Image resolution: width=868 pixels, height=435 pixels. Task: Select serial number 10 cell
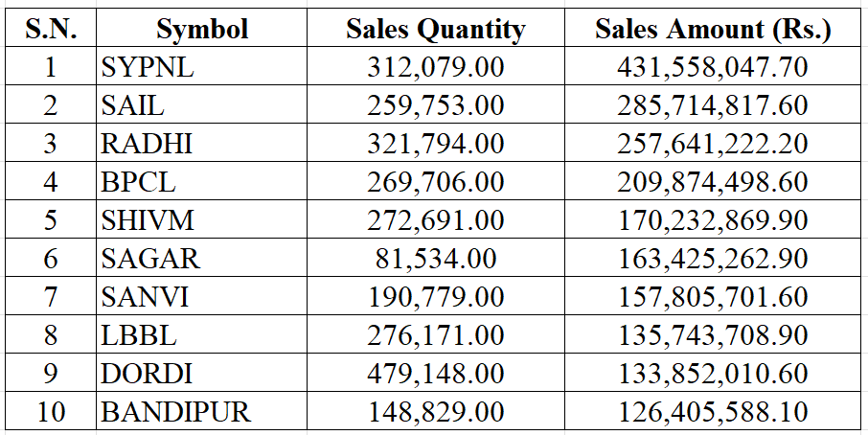51,412
